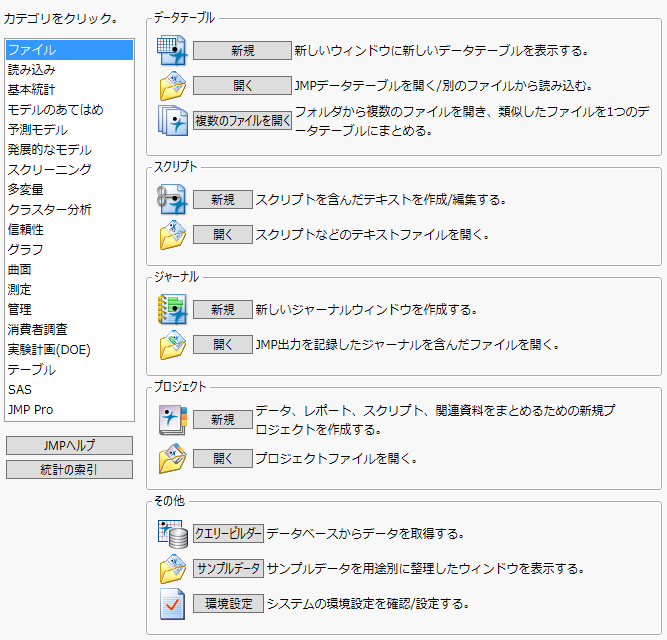Select クラスター分析 category
667x640 pixels.
pos(69,210)
